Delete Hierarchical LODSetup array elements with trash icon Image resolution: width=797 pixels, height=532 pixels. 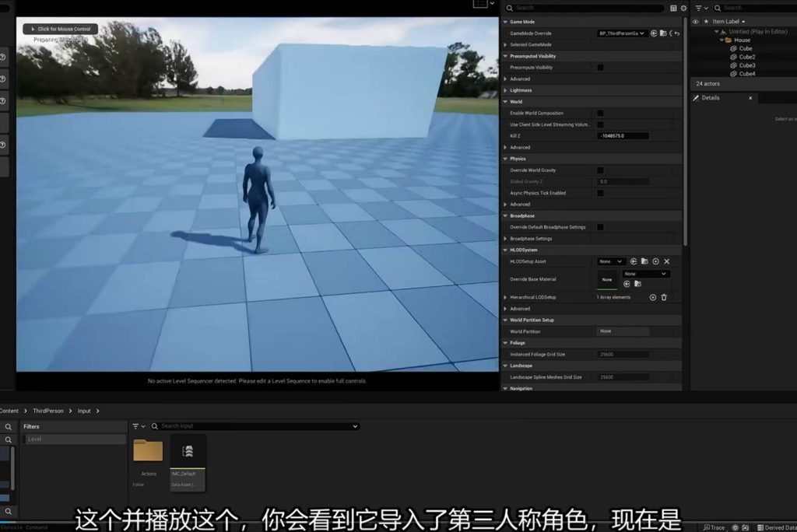[x=664, y=297]
